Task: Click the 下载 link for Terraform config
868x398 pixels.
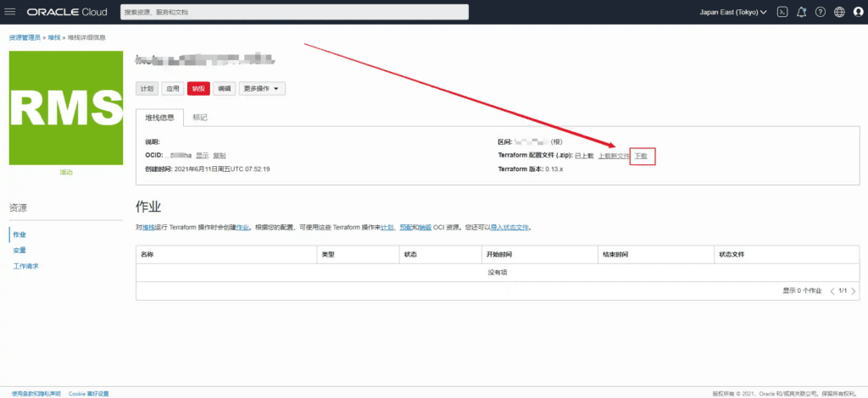Action: pyautogui.click(x=641, y=156)
